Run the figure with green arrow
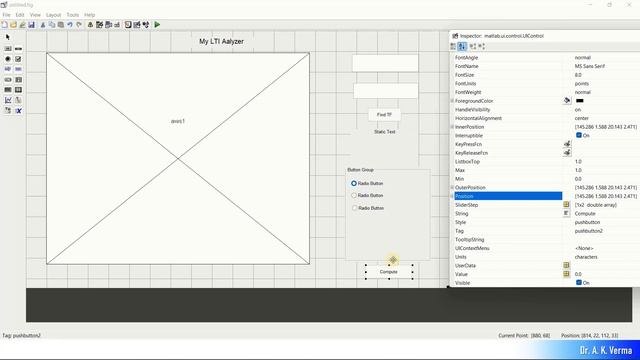The height and width of the screenshot is (360, 640). click(x=157, y=25)
